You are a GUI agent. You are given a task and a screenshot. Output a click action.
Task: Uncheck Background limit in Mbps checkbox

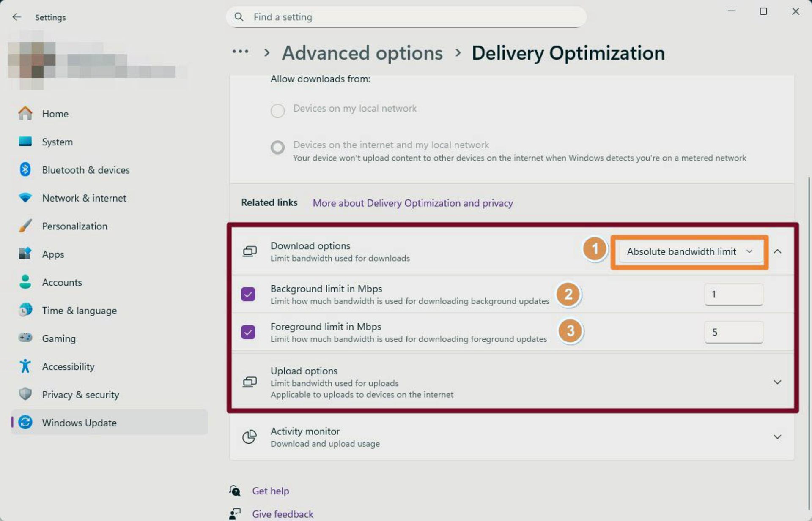tap(248, 294)
